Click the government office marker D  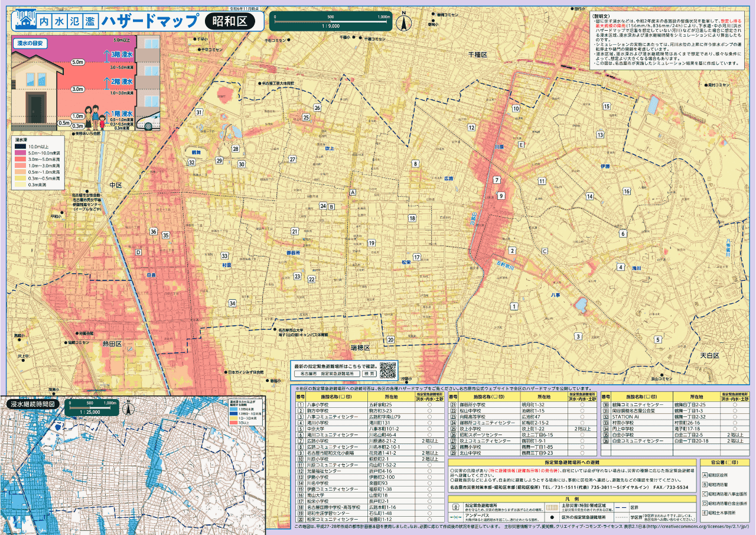coord(139,252)
